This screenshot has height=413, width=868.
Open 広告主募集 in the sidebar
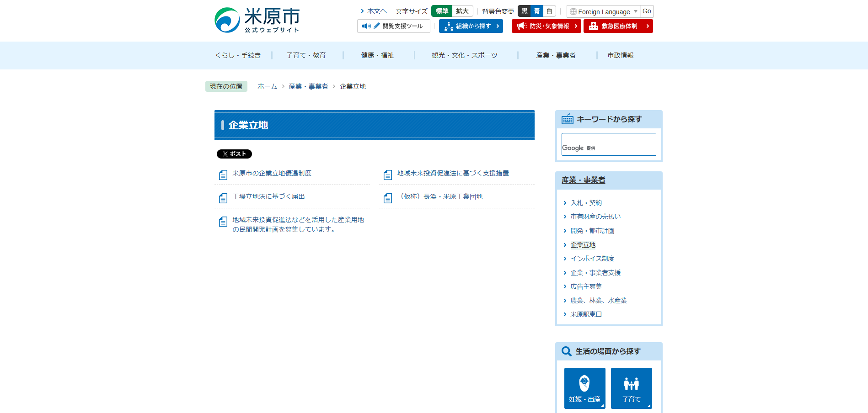pos(586,286)
